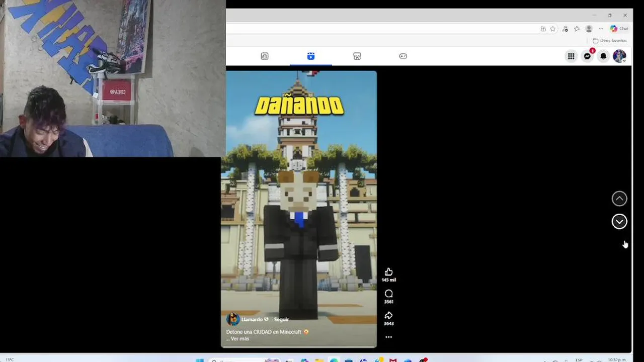Open the reel's three-dot options menu
Screen dimensions: 644x362
pos(388,337)
